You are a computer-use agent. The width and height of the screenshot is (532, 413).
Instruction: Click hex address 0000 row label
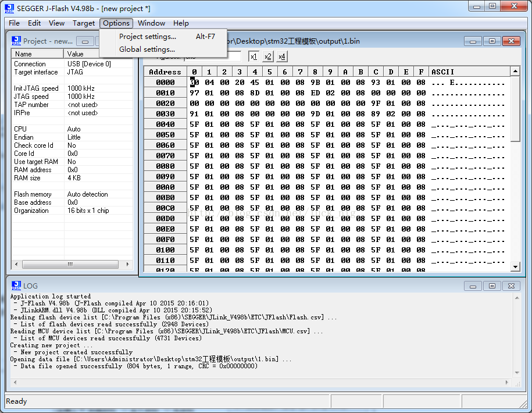point(165,83)
